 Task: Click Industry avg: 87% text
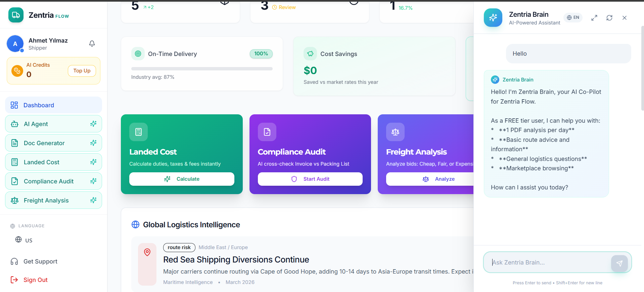(153, 77)
